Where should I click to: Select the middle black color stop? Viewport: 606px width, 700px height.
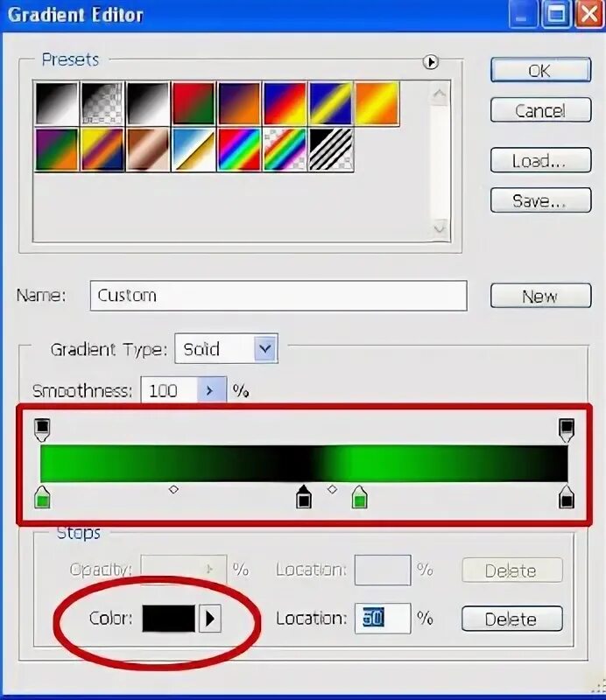(304, 496)
